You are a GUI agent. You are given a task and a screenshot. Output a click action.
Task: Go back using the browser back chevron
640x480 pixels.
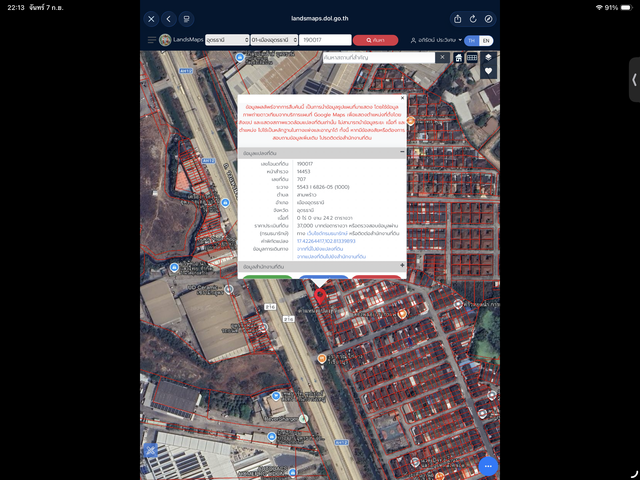pyautogui.click(x=169, y=19)
